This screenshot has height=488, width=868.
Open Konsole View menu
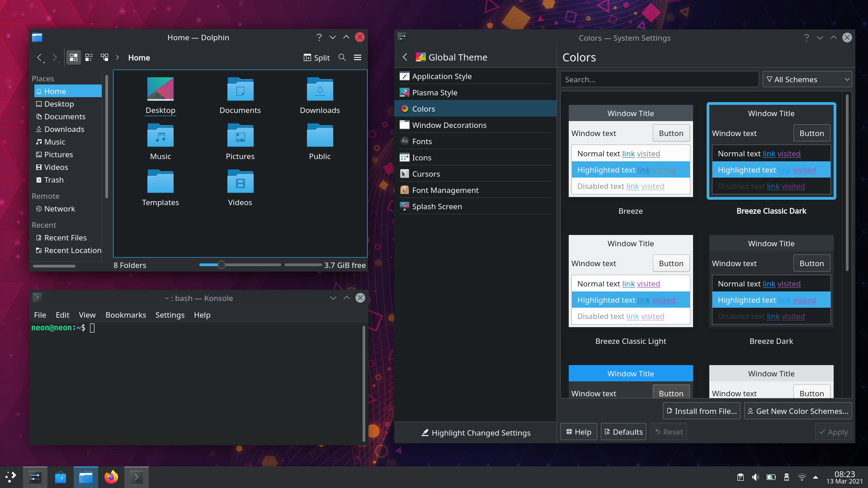click(87, 315)
